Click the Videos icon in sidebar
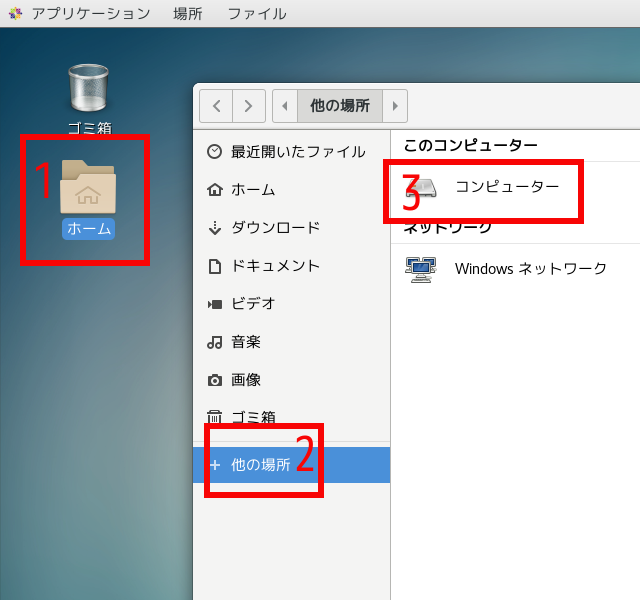 pos(214,304)
